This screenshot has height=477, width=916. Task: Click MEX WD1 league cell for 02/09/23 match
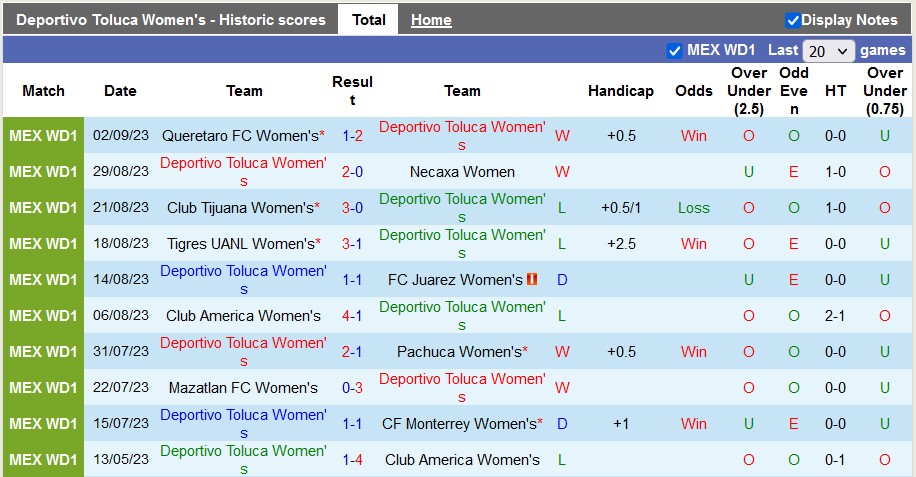click(x=43, y=136)
